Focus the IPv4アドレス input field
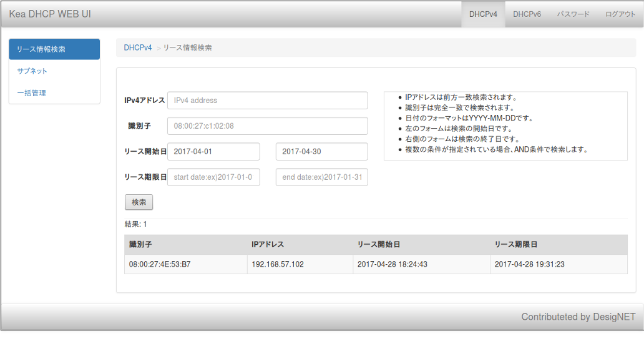Viewport: 644px width, 341px height. 267,101
